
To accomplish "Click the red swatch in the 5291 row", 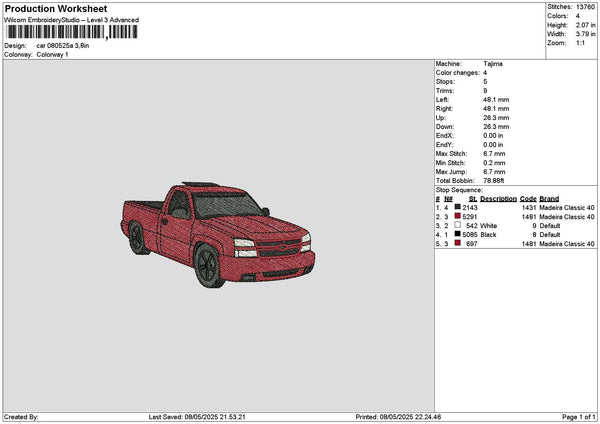I will pyautogui.click(x=457, y=216).
